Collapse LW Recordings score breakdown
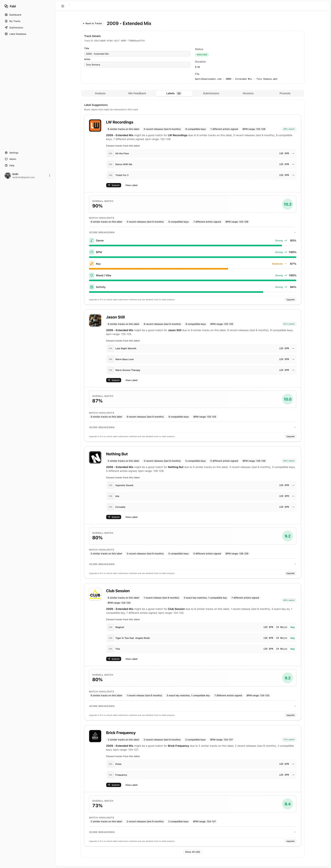 pyautogui.click(x=295, y=232)
